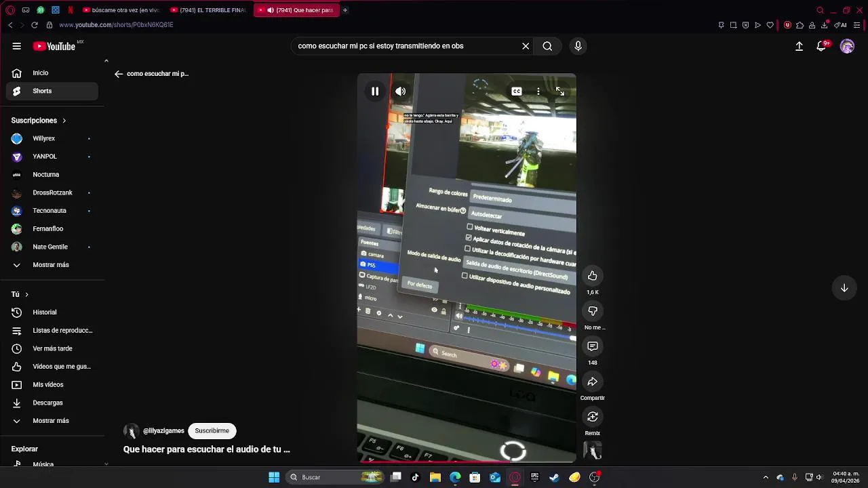Open the YouTube notifications bell
Screen dimensions: 868x488
pos(821,46)
